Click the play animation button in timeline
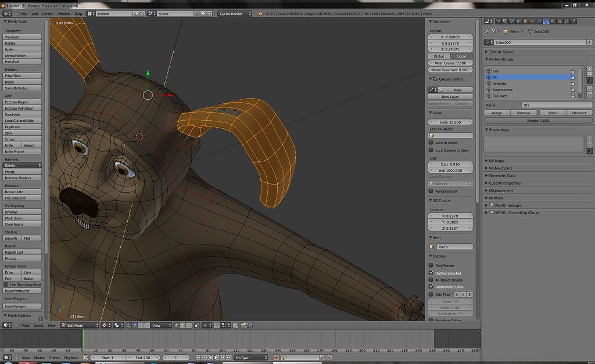 click(x=216, y=358)
